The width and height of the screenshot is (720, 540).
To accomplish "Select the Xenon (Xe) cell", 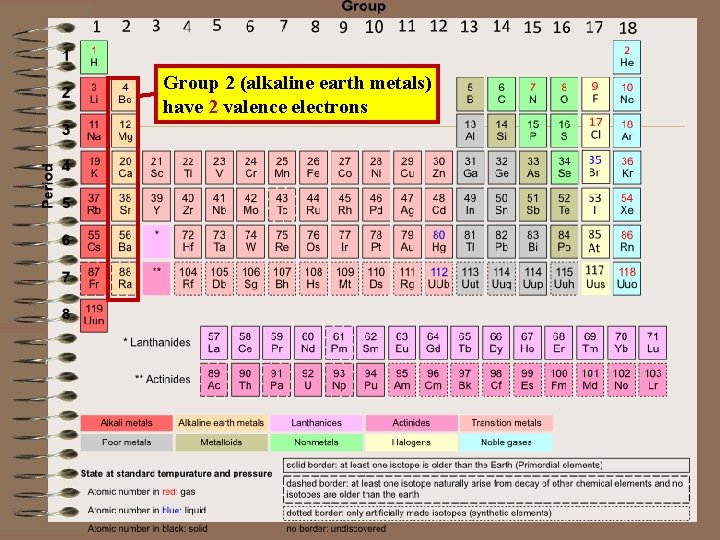I will click(x=627, y=204).
